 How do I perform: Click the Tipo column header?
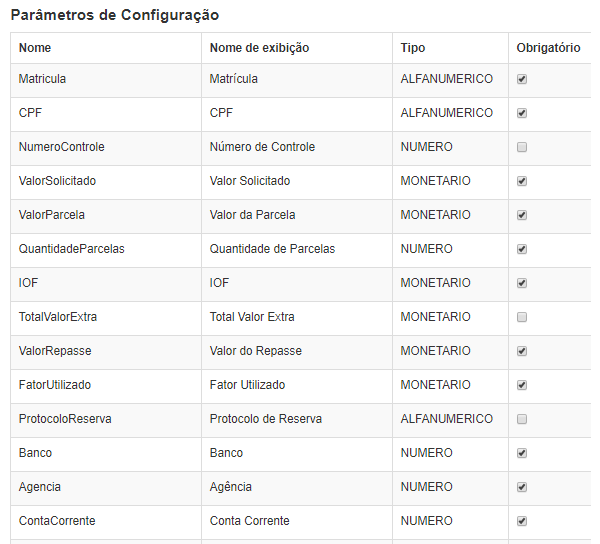[450, 48]
